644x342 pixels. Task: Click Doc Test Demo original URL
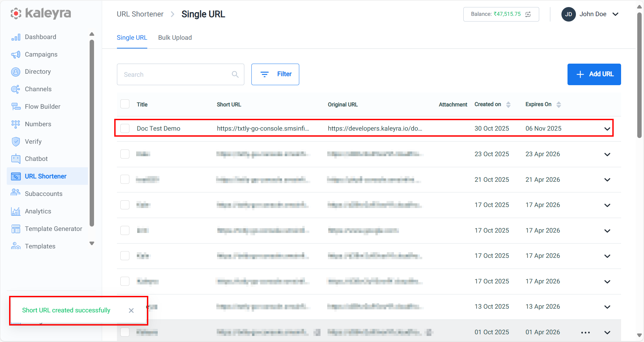coord(375,129)
